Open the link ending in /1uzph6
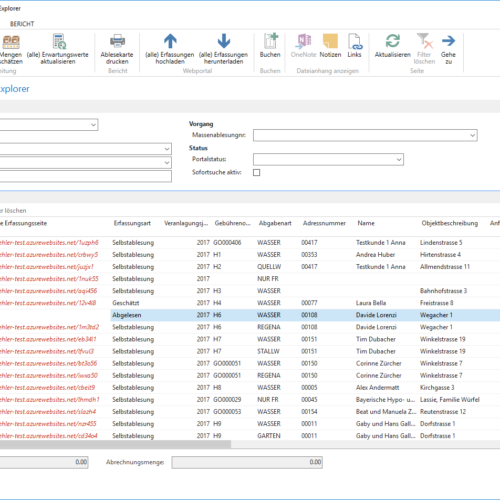This screenshot has width=500, height=500. pos(49,243)
